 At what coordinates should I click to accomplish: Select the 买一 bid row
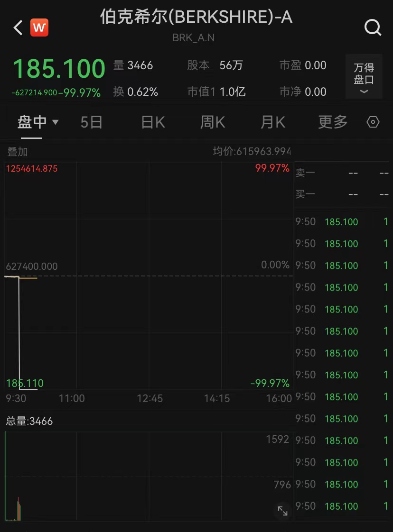click(x=342, y=194)
